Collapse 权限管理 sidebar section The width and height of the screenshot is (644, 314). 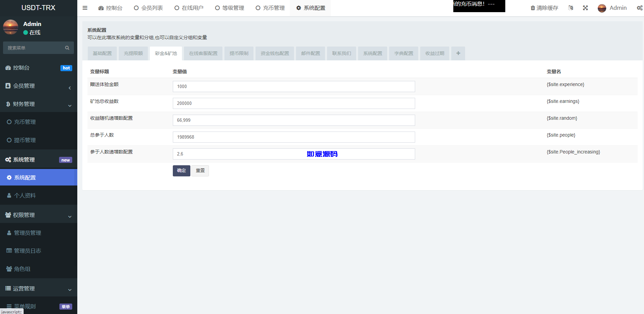tap(38, 215)
